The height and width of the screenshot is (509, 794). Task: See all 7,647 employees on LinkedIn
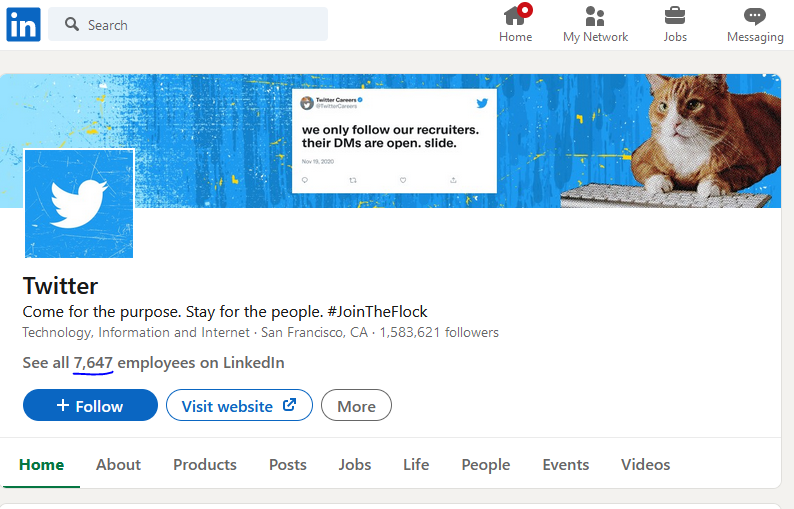tap(153, 363)
